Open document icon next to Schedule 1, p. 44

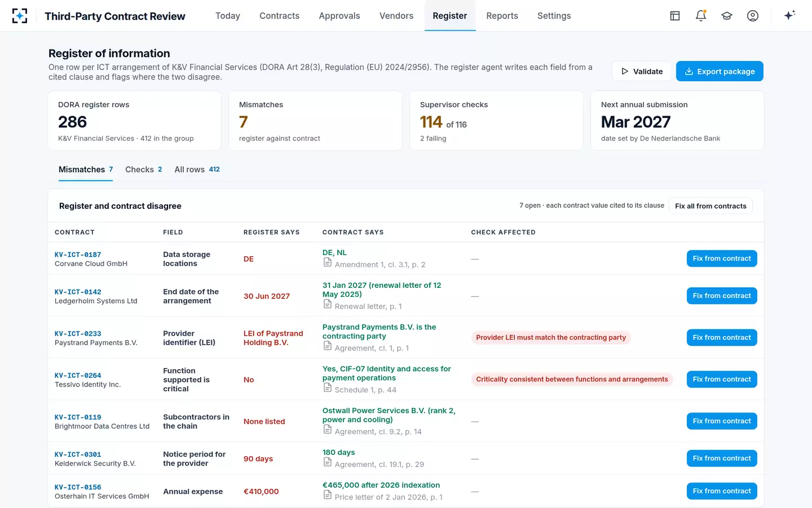click(328, 388)
